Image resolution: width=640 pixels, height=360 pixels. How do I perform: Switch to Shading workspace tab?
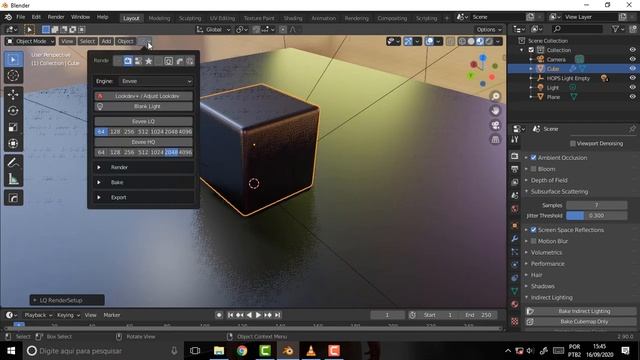[x=293, y=18]
